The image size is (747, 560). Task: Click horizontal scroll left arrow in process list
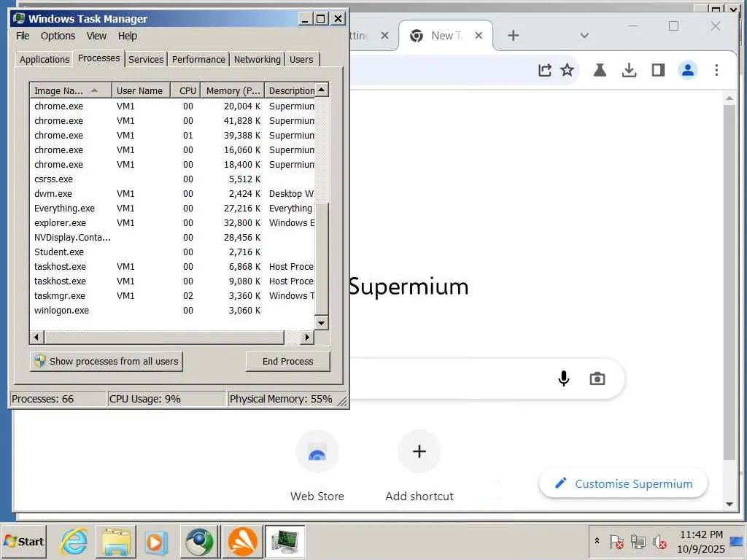[x=36, y=337]
